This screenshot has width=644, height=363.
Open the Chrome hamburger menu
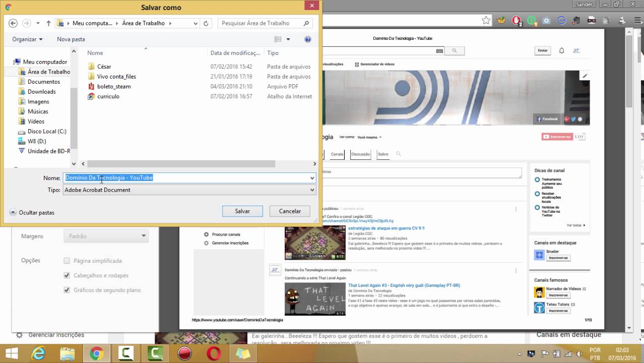click(636, 21)
